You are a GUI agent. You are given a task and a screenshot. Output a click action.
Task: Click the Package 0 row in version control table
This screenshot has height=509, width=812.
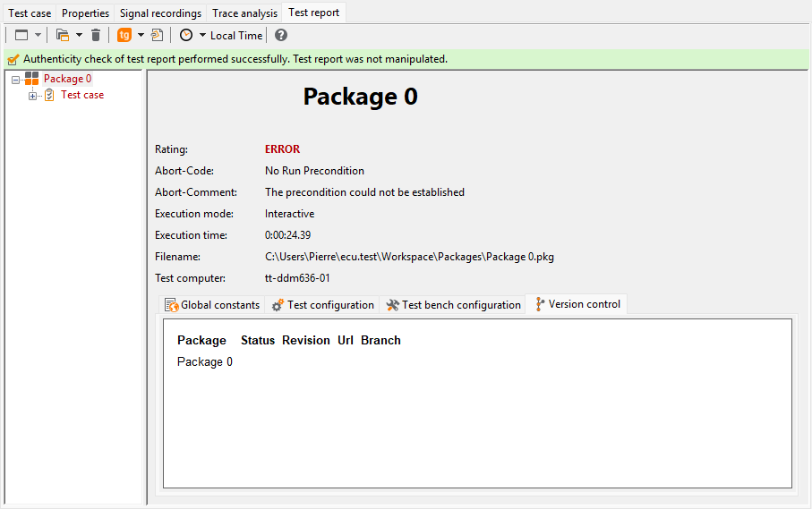point(205,362)
